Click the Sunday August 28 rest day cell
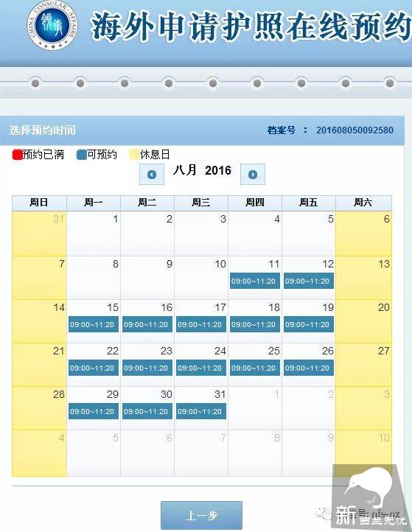412x532 pixels. [39, 407]
